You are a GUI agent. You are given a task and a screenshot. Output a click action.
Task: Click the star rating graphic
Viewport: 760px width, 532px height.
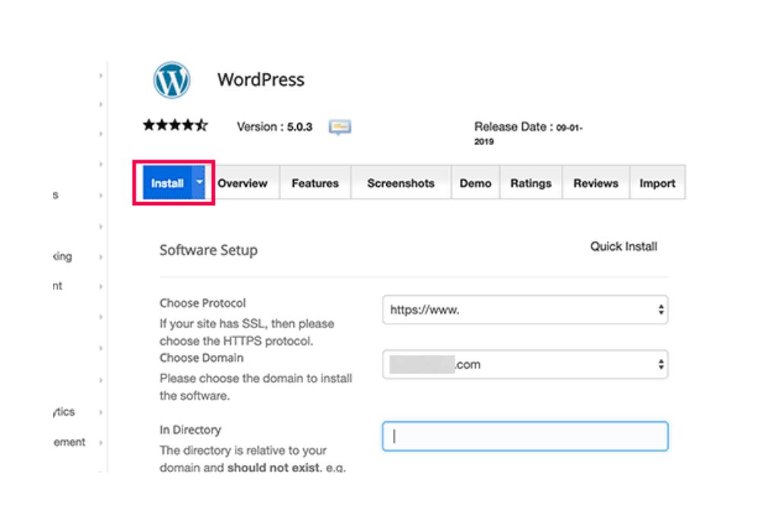click(x=176, y=125)
